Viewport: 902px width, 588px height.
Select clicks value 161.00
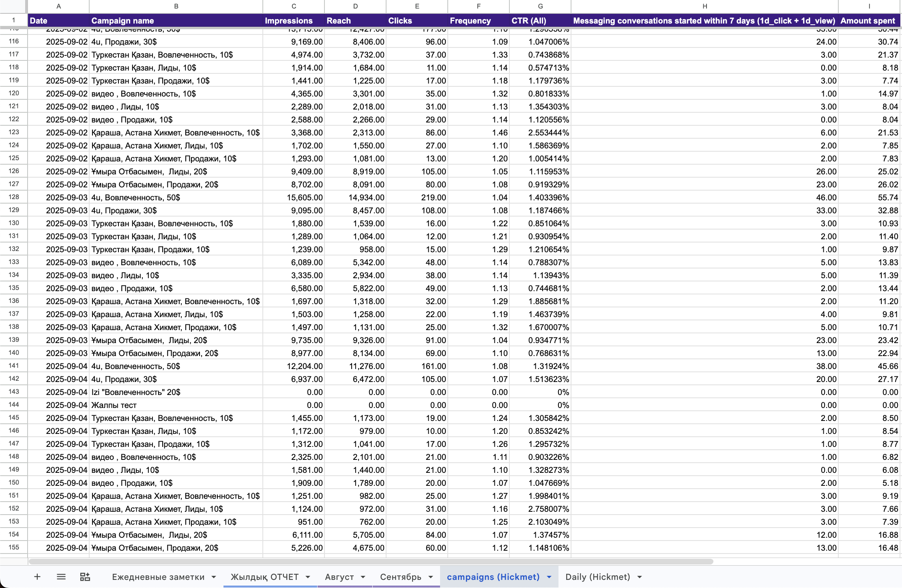[x=417, y=366]
